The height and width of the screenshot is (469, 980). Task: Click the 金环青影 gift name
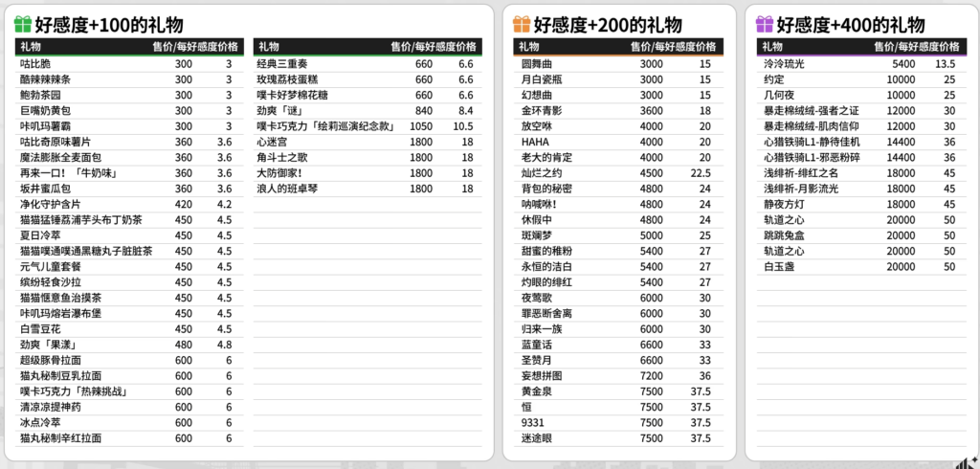pos(542,111)
